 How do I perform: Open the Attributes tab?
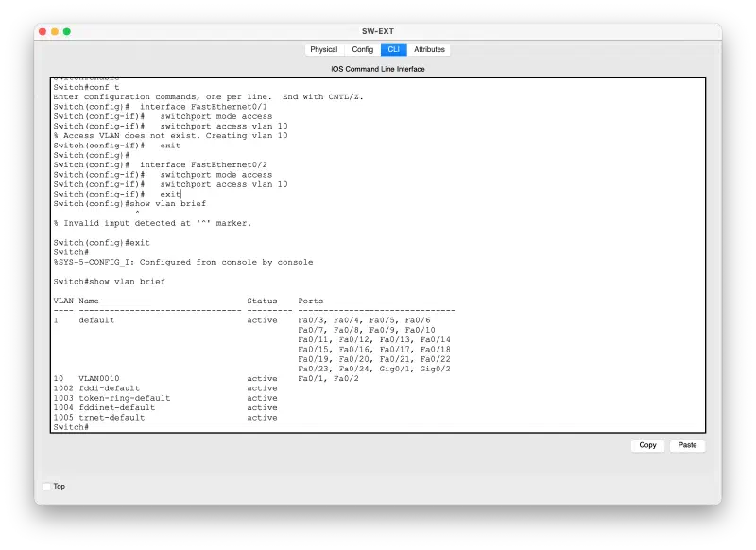[x=429, y=50]
